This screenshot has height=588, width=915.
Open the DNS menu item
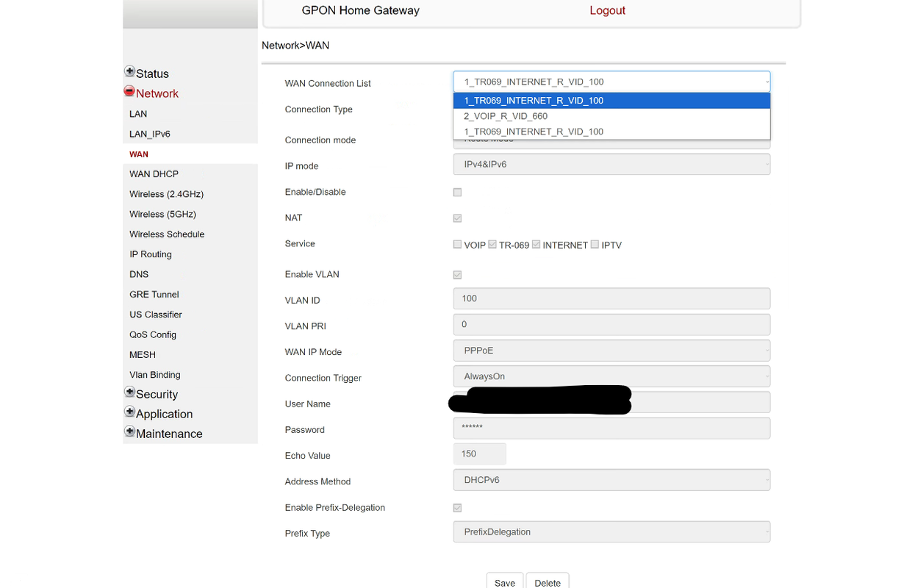click(139, 274)
